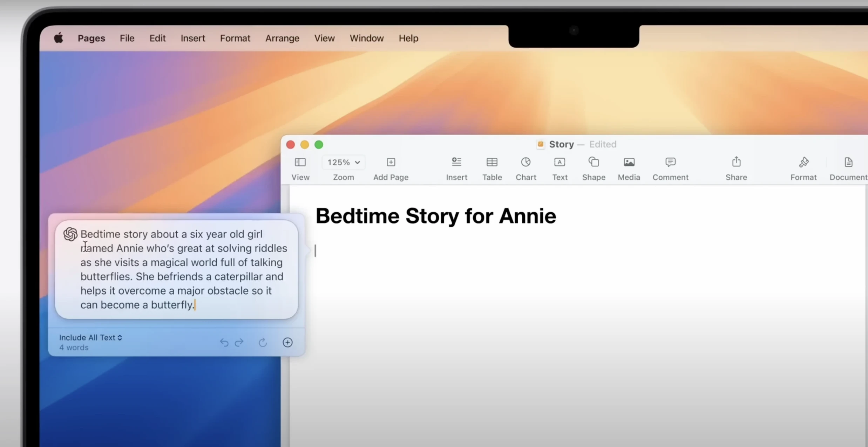The height and width of the screenshot is (447, 868).
Task: Insert a Chart into the document
Action: point(525,168)
